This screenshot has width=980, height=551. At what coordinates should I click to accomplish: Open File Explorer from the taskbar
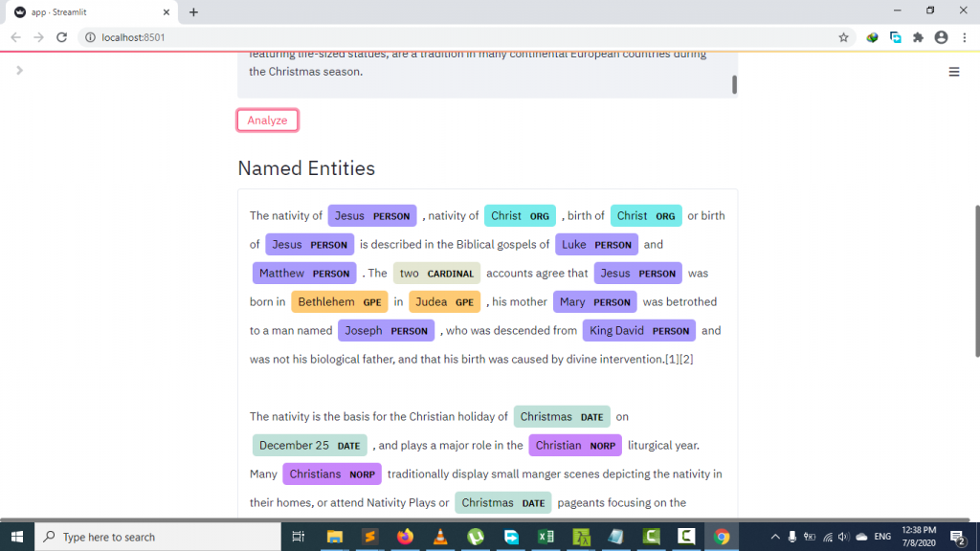coord(334,537)
